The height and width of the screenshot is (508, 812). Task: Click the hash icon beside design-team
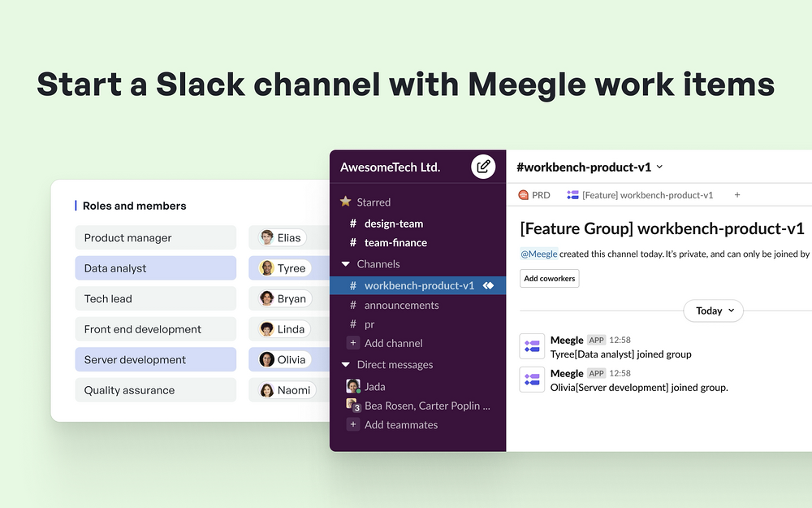pos(353,224)
